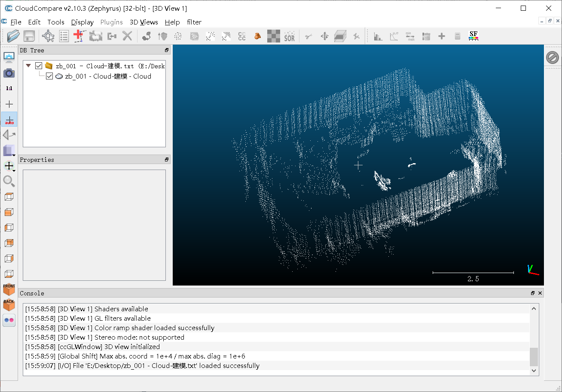The width and height of the screenshot is (562, 392).
Task: Click the plain crosshair pick rotation center icon
Action: pyautogui.click(x=9, y=104)
